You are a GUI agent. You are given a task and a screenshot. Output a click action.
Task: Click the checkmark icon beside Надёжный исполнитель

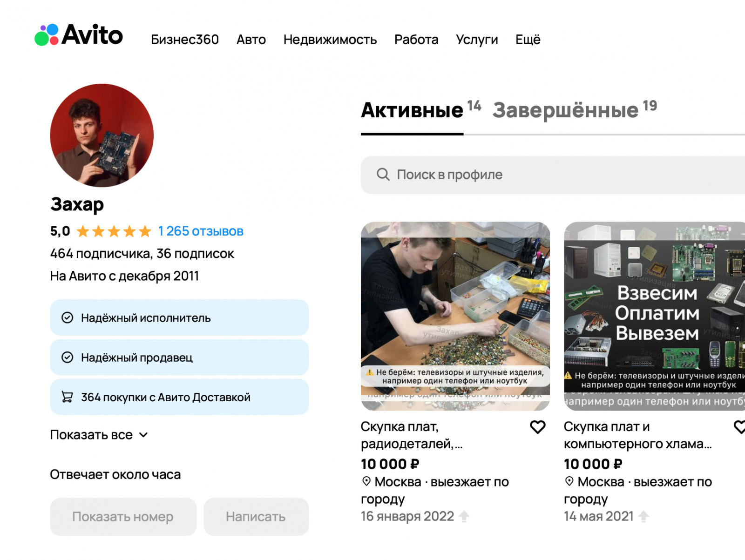point(68,318)
